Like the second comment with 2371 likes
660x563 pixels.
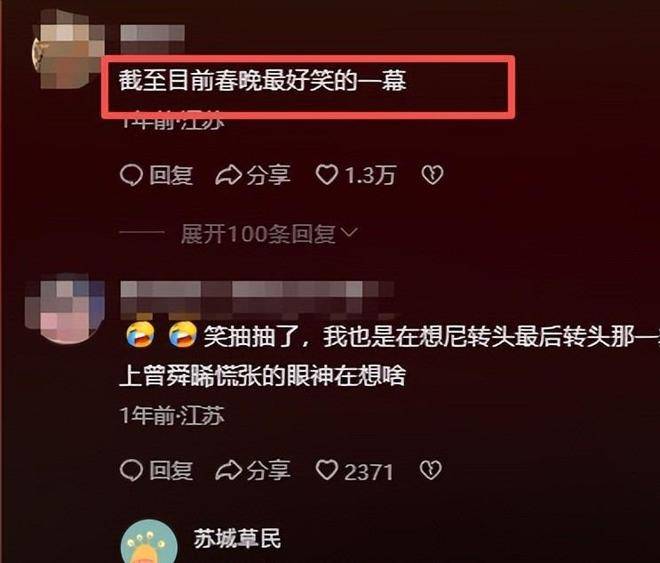pyautogui.click(x=327, y=470)
